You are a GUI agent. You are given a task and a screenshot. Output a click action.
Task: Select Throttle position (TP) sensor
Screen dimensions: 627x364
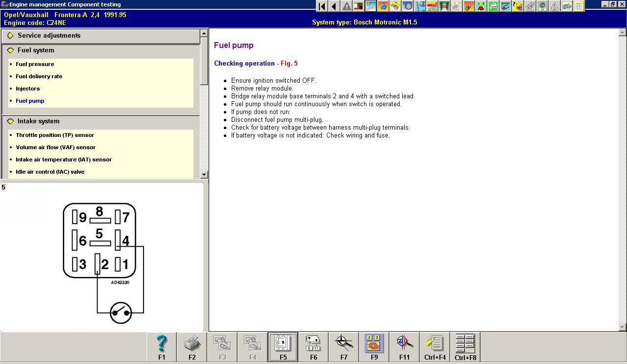(55, 135)
